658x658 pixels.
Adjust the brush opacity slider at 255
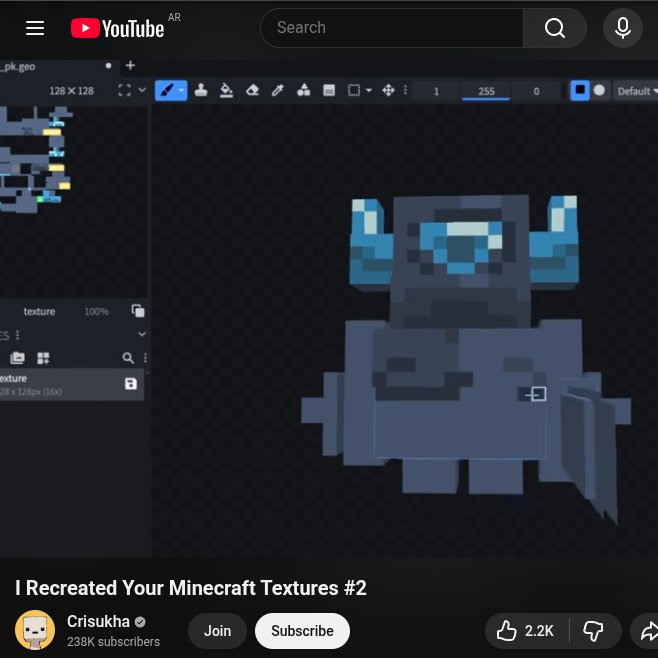pos(486,91)
